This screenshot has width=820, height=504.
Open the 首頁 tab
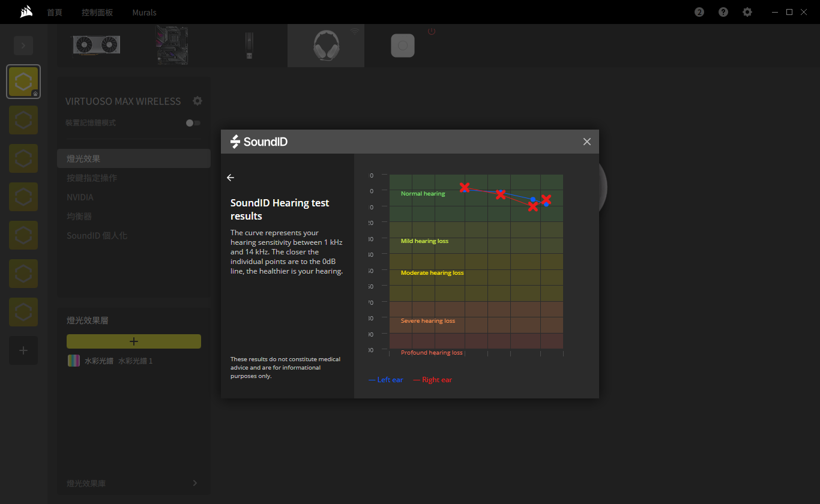pos(55,12)
